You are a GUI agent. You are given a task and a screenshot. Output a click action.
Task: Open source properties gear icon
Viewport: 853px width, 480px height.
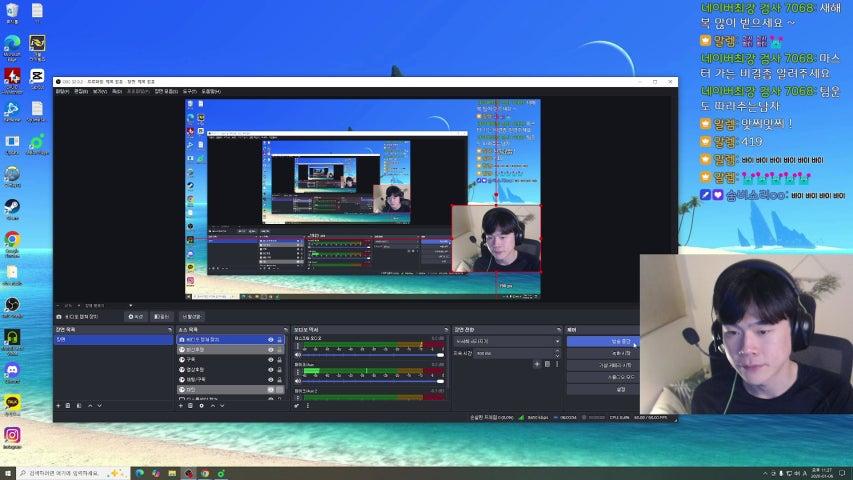(x=202, y=406)
